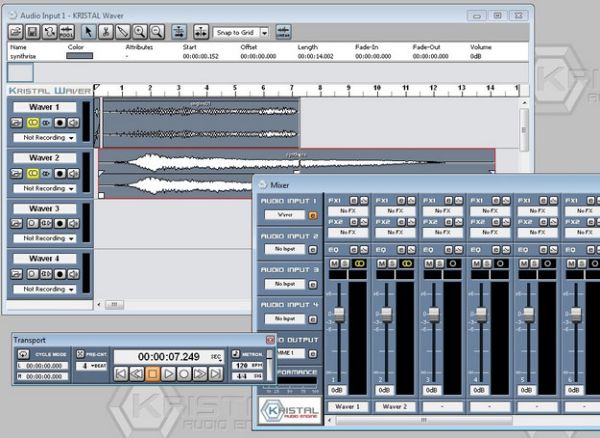
Task: Open channel 1 FX1 editor (e) button
Action: click(354, 200)
